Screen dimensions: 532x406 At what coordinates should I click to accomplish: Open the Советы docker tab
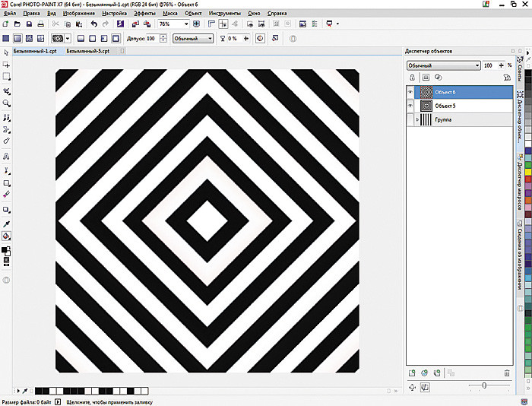pos(520,70)
